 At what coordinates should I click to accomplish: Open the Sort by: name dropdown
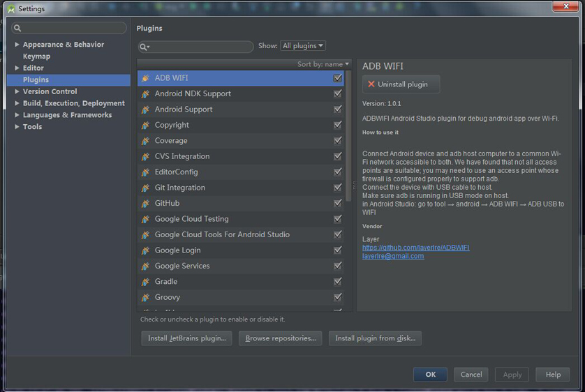coord(323,64)
